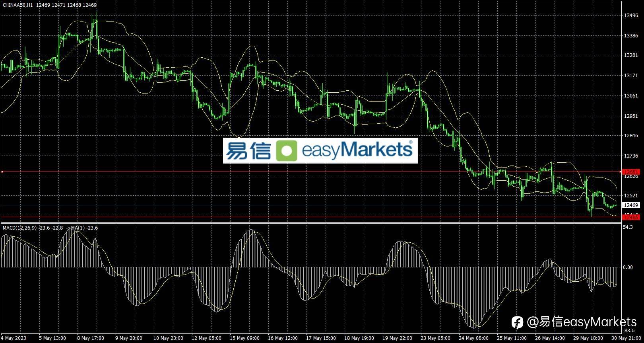Screen dimensions: 644x343
Task: Click the 0.00 MACD zero level label
Action: pos(628,267)
